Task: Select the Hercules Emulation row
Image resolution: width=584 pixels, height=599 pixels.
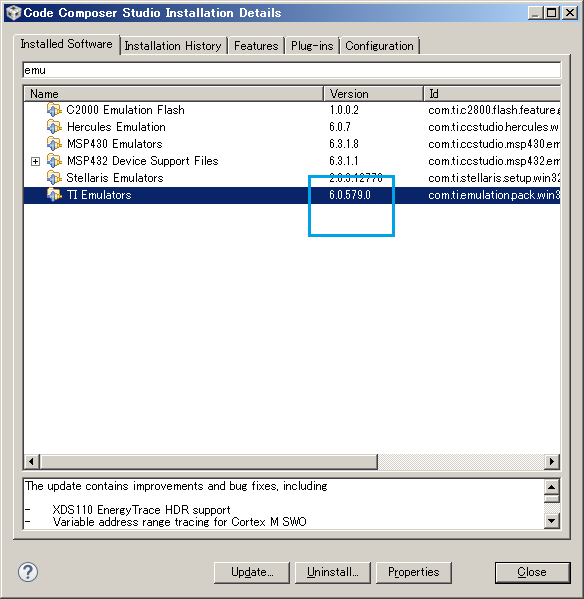Action: click(292, 127)
